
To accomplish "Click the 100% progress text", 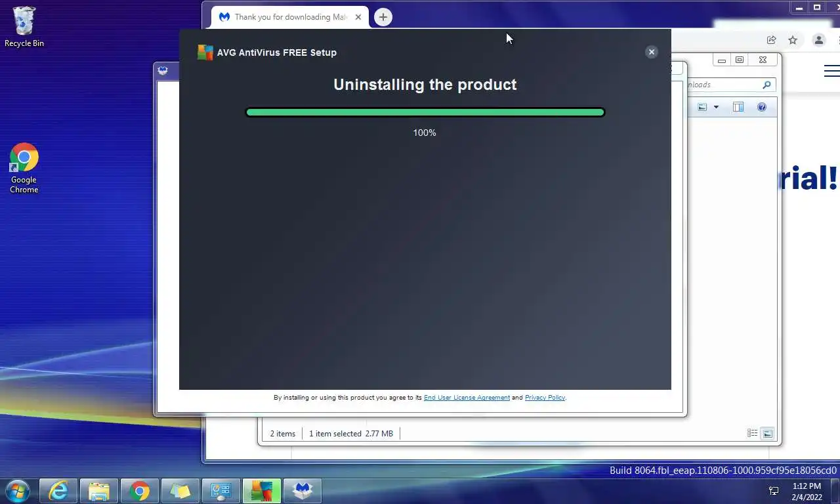I will (x=425, y=133).
